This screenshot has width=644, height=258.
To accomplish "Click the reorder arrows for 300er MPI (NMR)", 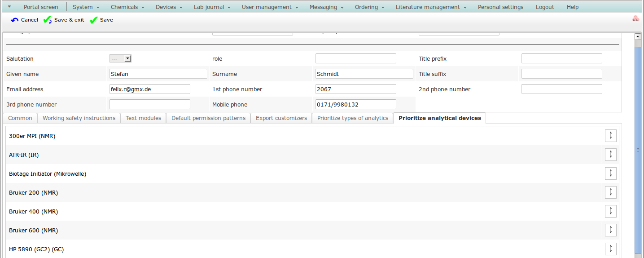I will pyautogui.click(x=610, y=136).
